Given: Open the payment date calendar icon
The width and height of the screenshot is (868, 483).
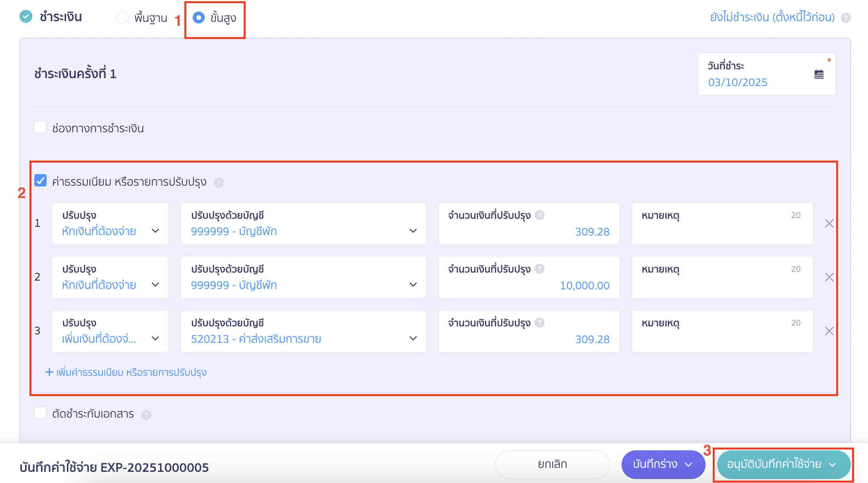Looking at the screenshot, I should pos(819,74).
